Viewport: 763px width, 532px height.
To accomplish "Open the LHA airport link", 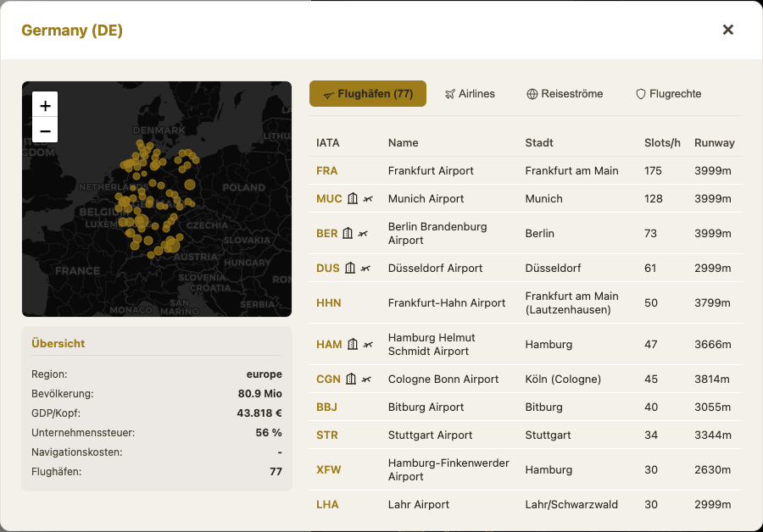I will coord(327,504).
